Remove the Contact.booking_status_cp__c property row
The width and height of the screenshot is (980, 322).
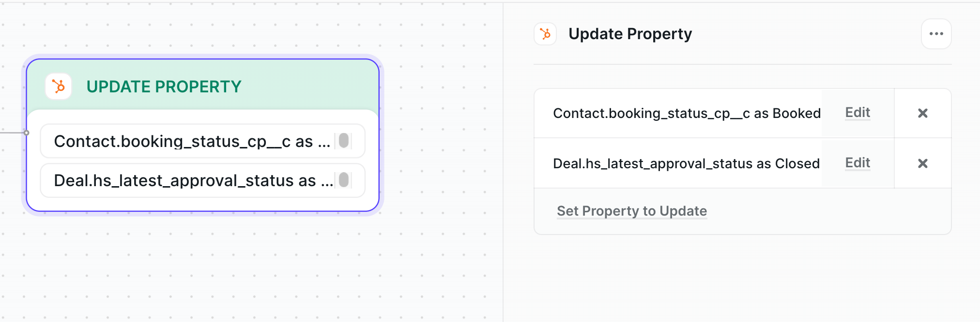[922, 113]
